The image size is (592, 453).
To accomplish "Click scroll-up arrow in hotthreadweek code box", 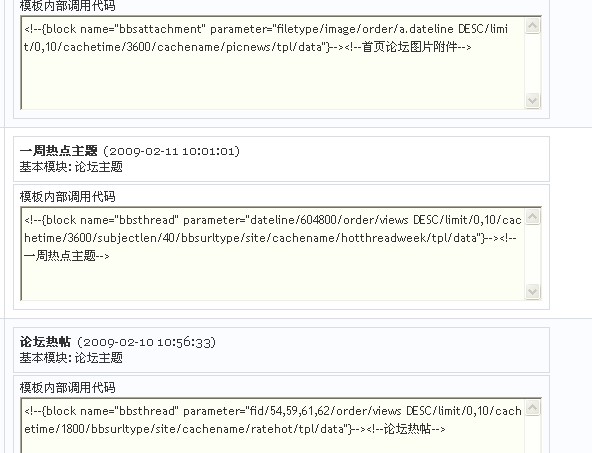I will [533, 217].
